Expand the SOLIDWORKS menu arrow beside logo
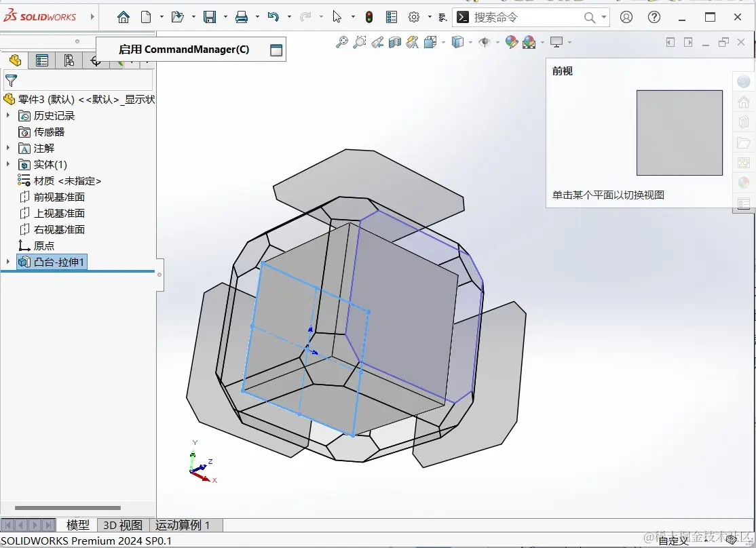Viewport: 756px width, 548px height. tap(92, 17)
